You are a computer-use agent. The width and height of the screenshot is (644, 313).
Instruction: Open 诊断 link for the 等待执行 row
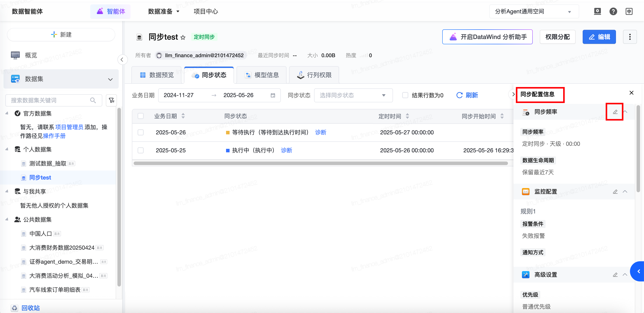(320, 132)
